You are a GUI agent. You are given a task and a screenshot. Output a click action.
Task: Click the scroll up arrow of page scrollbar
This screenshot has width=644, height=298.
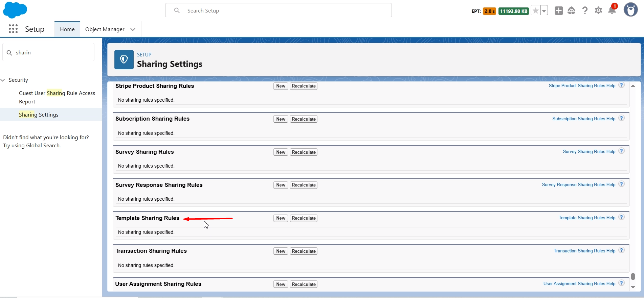[x=633, y=86]
